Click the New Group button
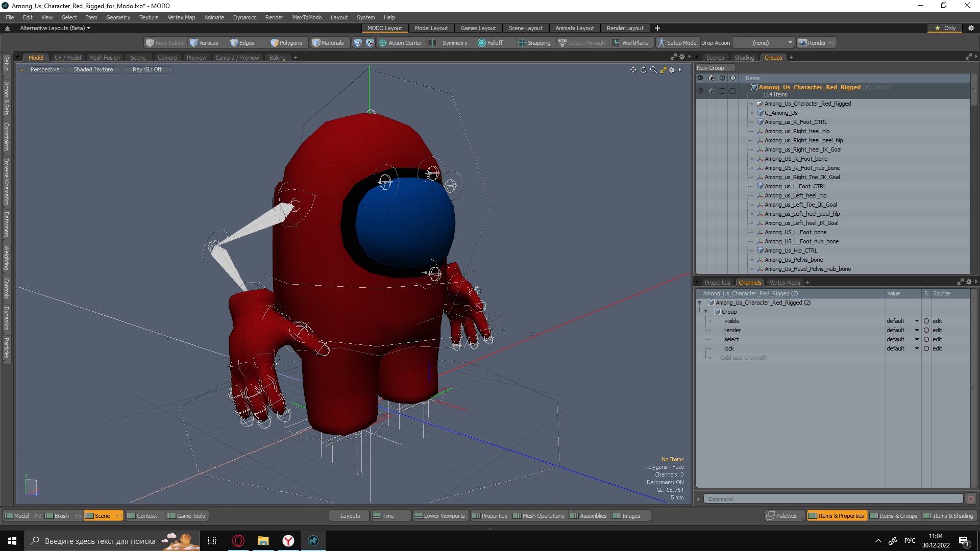 click(715, 68)
